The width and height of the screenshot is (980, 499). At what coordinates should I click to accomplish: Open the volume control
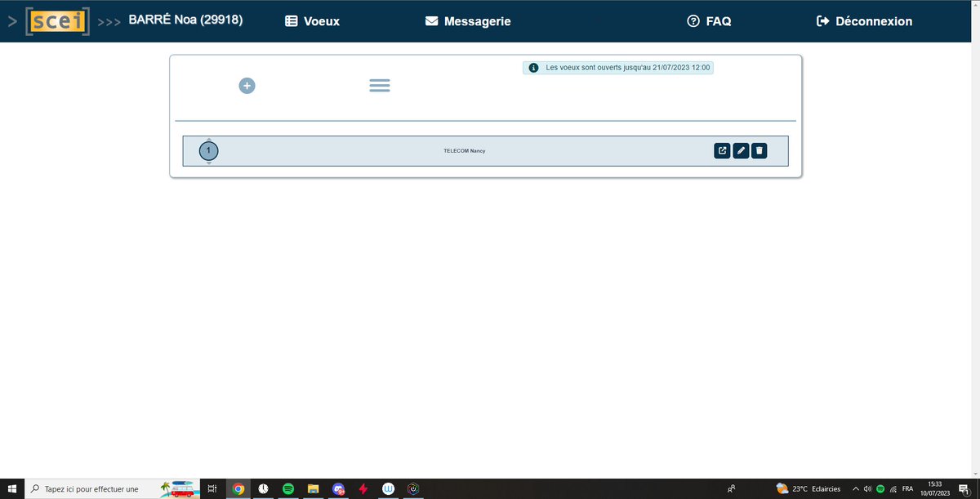(867, 488)
